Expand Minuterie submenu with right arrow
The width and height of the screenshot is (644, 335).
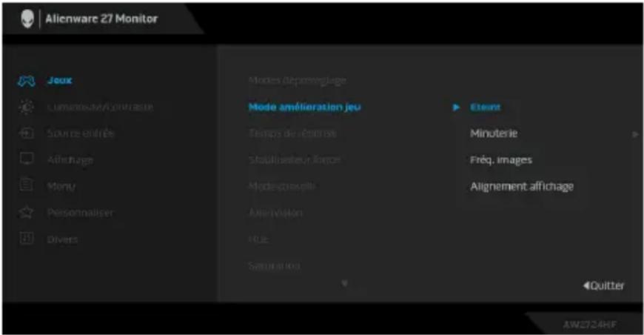tap(635, 134)
